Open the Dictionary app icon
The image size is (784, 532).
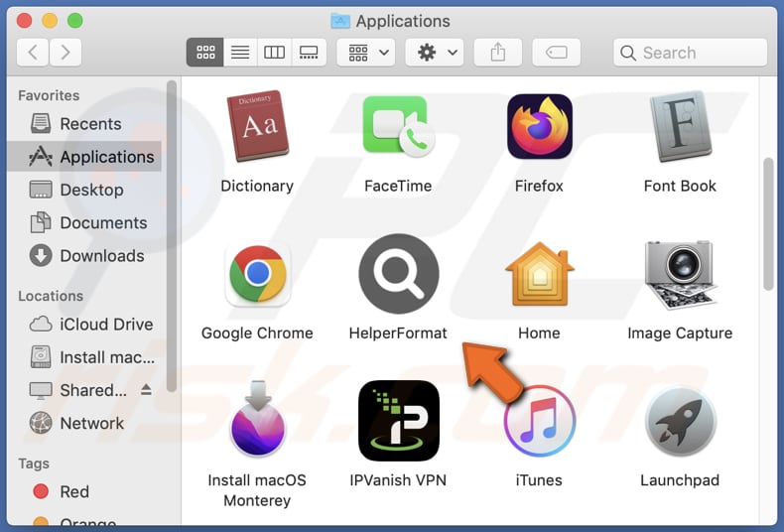[x=257, y=126]
